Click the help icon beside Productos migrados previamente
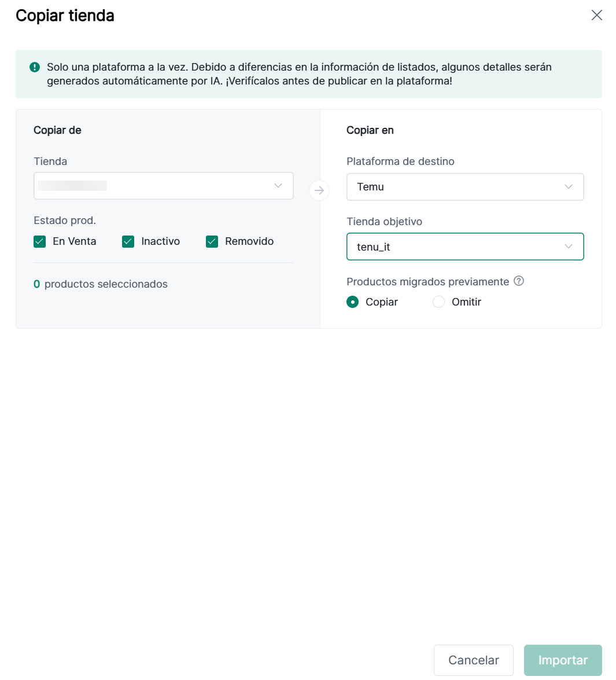Screen dimensions: 616x680 click(519, 281)
